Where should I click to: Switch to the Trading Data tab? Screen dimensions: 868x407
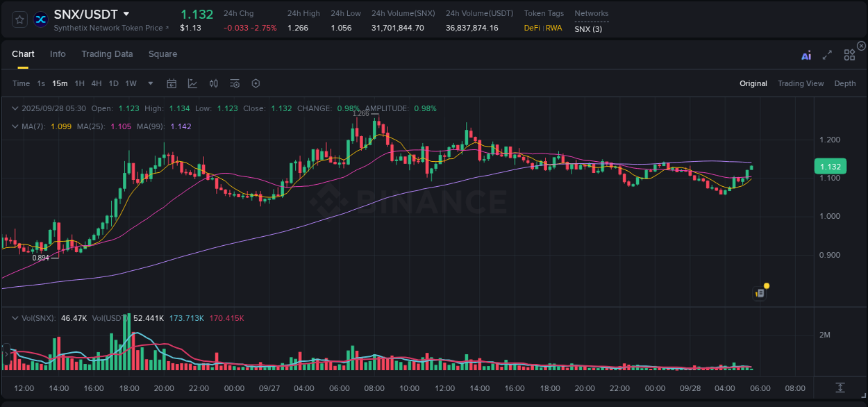[107, 54]
